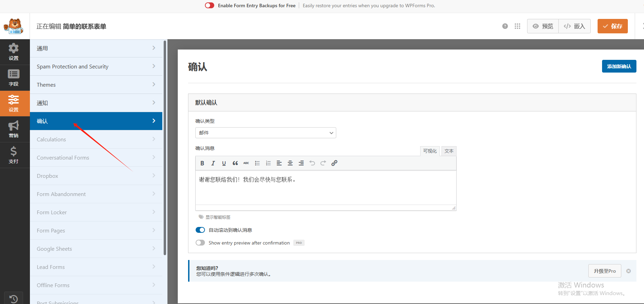Open the Google Sheets settings item
This screenshot has width=644, height=304.
(x=96, y=249)
